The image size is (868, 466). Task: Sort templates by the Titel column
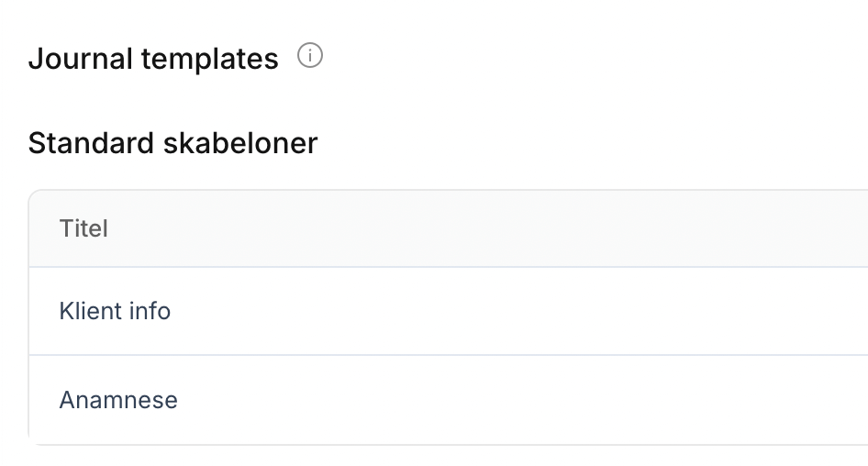pyautogui.click(x=83, y=228)
